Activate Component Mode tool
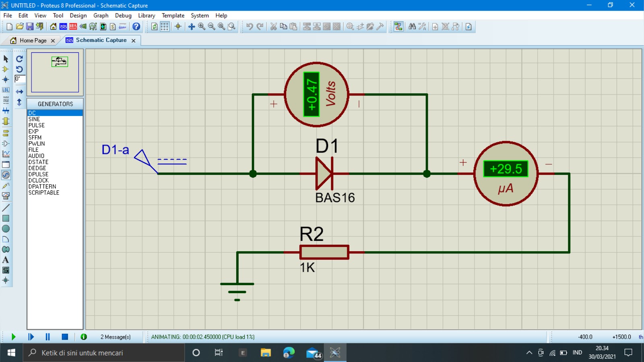Screen dimensions: 644x362 pos(6,69)
